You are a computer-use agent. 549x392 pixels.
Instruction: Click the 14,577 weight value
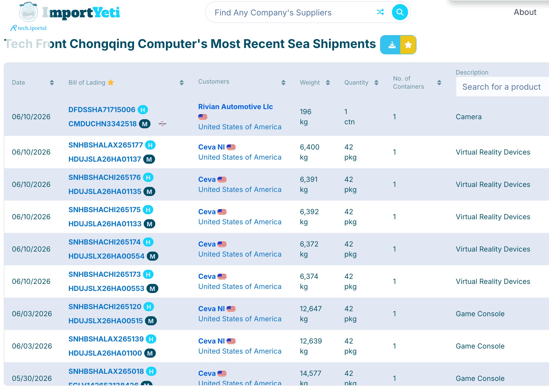(310, 373)
